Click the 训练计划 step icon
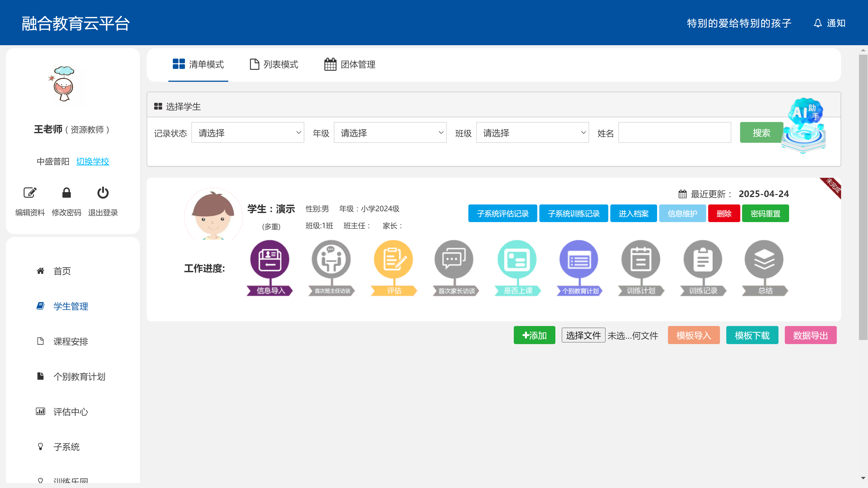The image size is (868, 488). tap(641, 260)
